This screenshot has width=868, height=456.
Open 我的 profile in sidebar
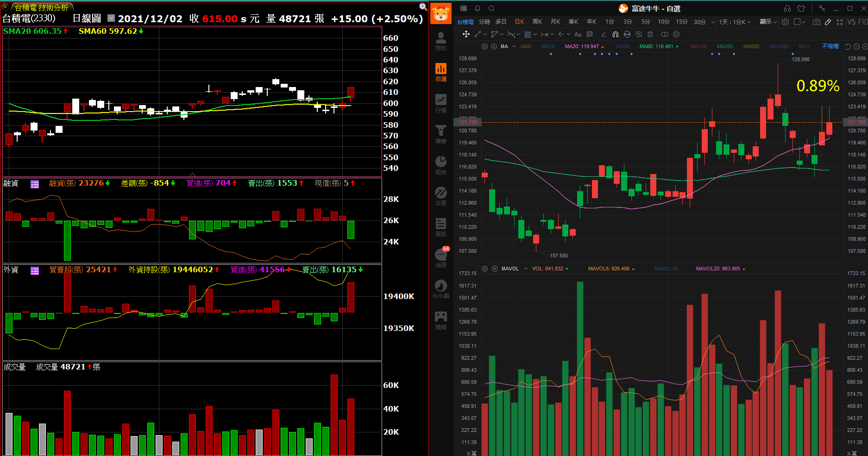[441, 41]
